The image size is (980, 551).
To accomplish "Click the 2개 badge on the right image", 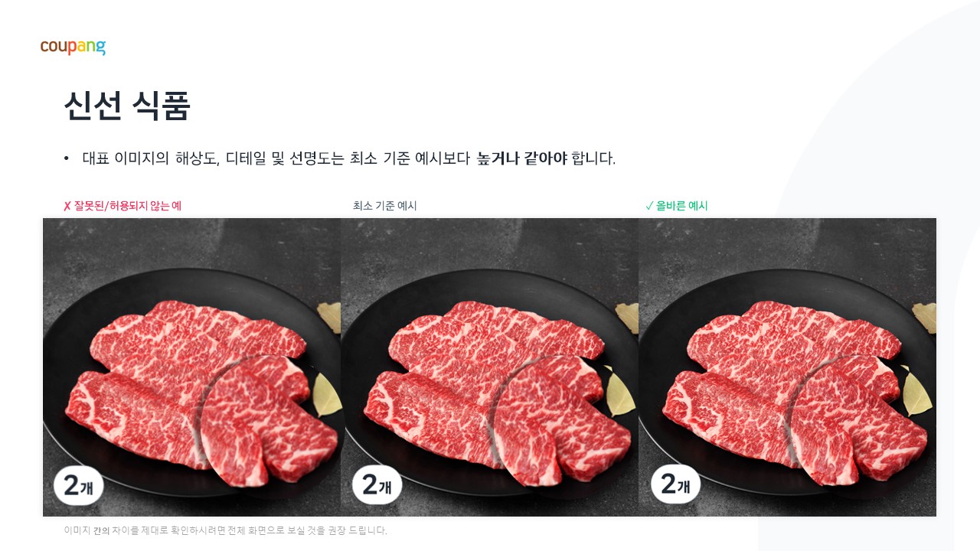I will (x=675, y=485).
